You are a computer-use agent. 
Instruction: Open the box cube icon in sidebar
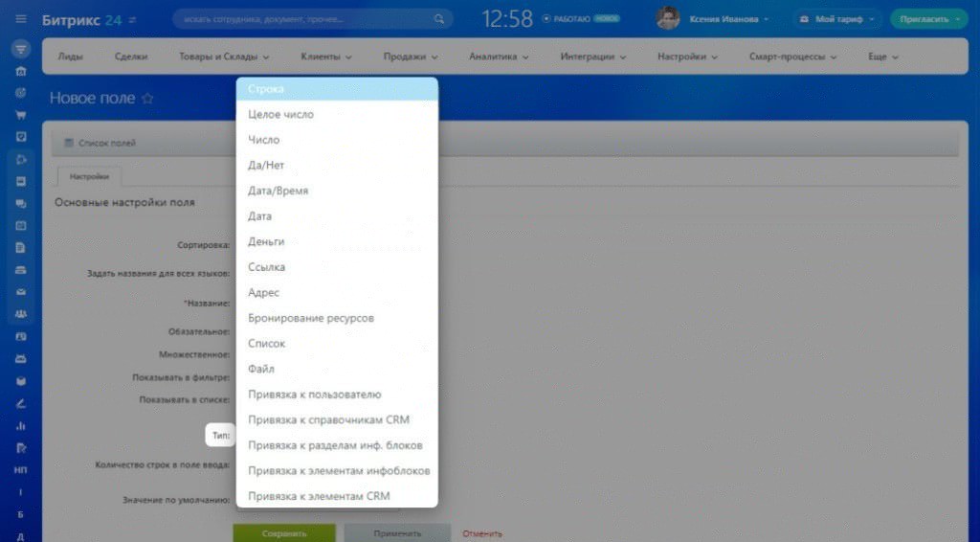(21, 381)
